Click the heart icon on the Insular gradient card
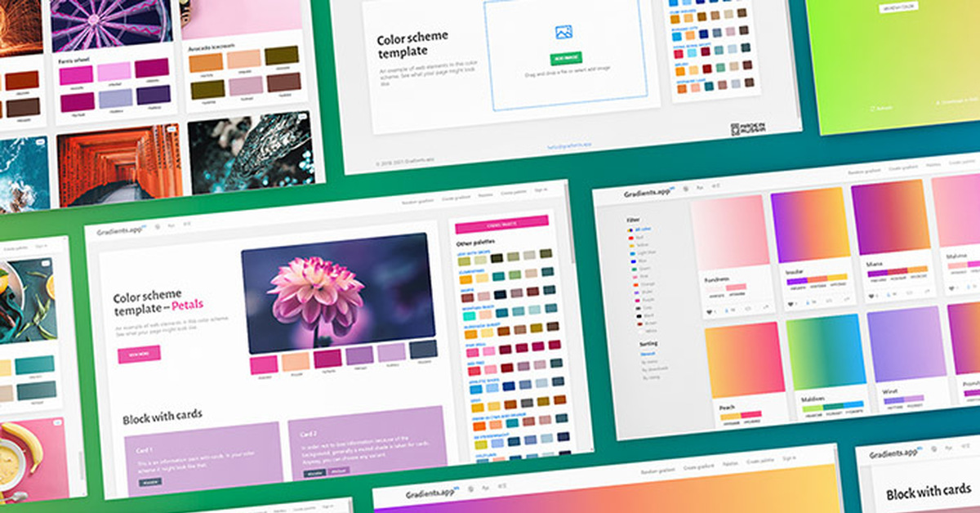 coord(791,304)
